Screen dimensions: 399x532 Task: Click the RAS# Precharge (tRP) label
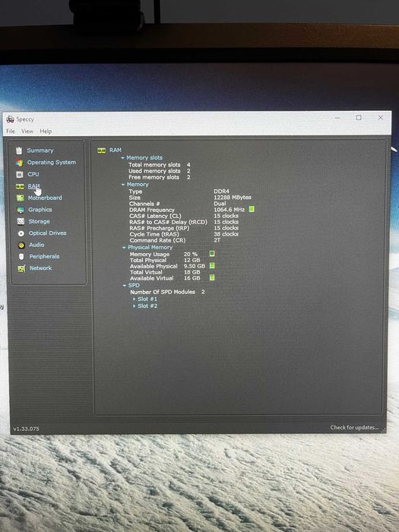159,228
